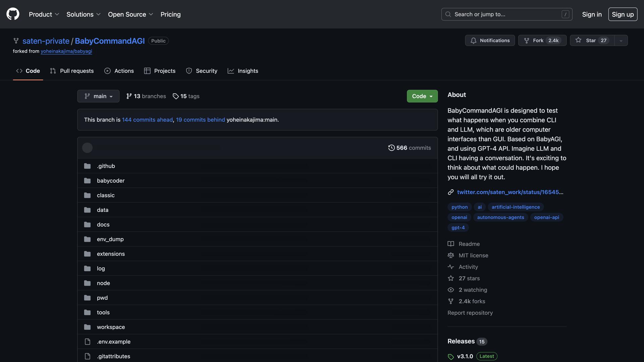
Task: Open the green Code dropdown
Action: click(422, 96)
